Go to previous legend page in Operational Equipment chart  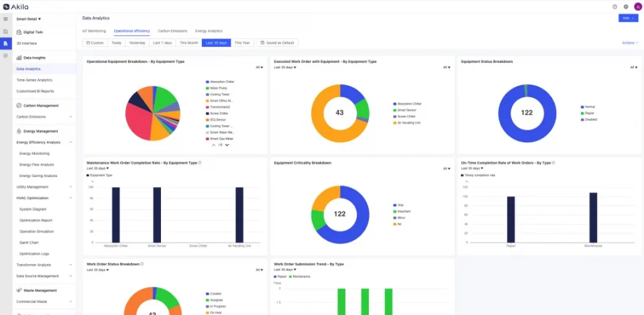click(x=213, y=145)
